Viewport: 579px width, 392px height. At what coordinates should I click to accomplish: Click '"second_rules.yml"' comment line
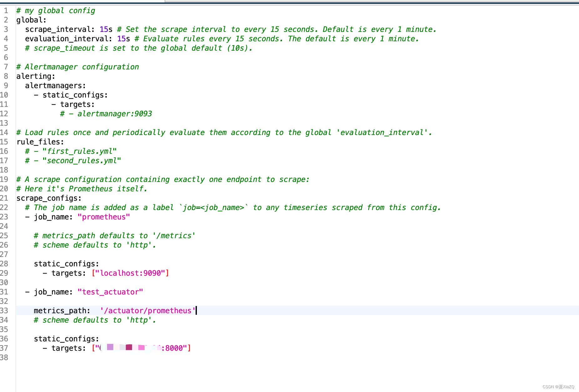(x=73, y=161)
